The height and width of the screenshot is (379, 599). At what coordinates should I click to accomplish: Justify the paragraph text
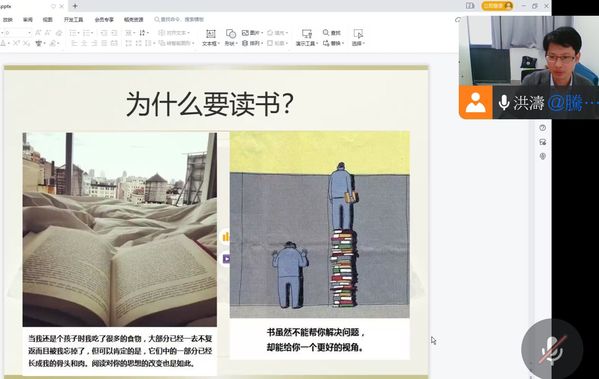pyautogui.click(x=104, y=43)
